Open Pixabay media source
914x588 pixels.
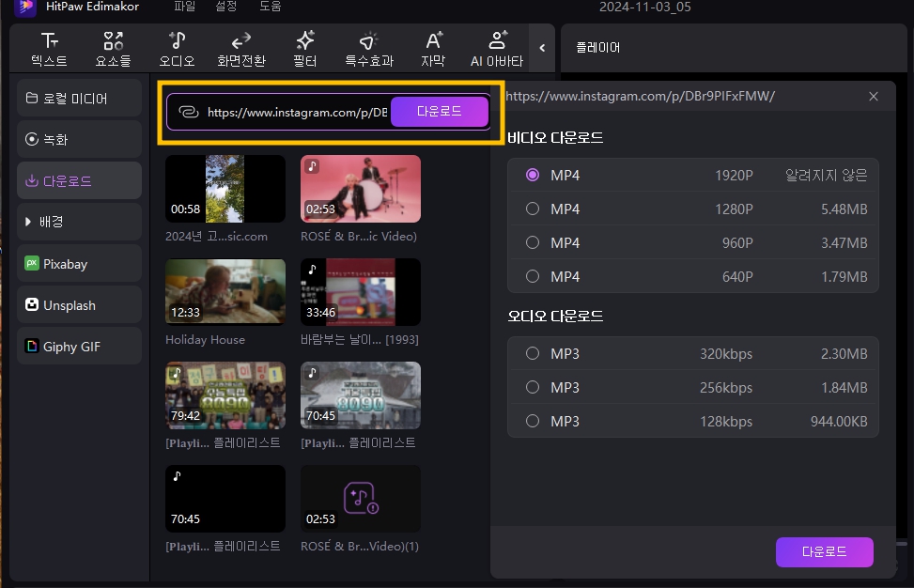pos(79,263)
